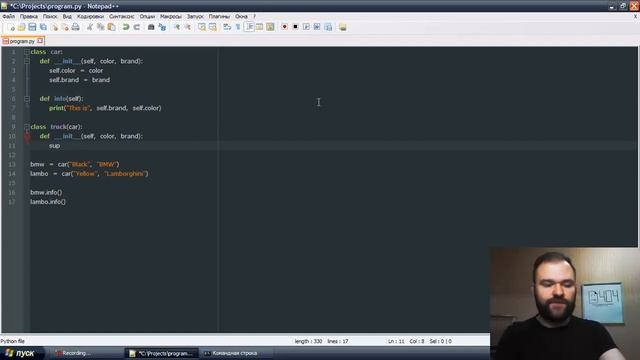Print the document using the printer icon
Image resolution: width=640 pixels, height=360 pixels.
click(76, 27)
